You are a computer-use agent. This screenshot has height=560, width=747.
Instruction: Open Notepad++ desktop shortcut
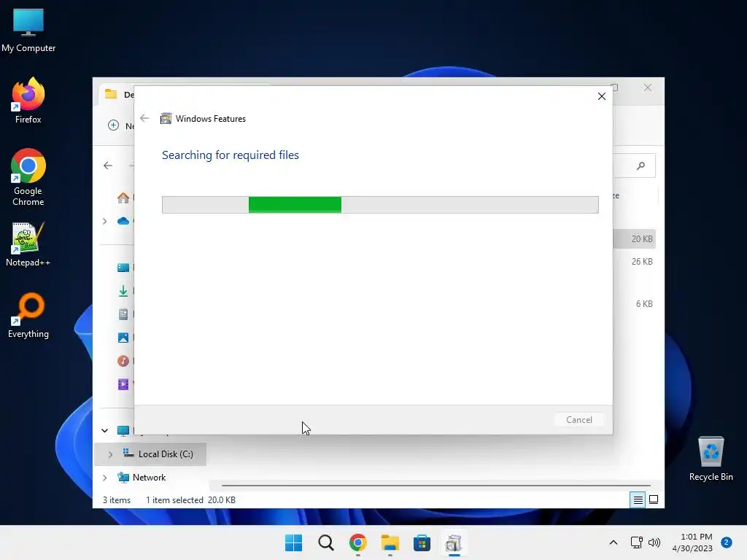tap(28, 244)
